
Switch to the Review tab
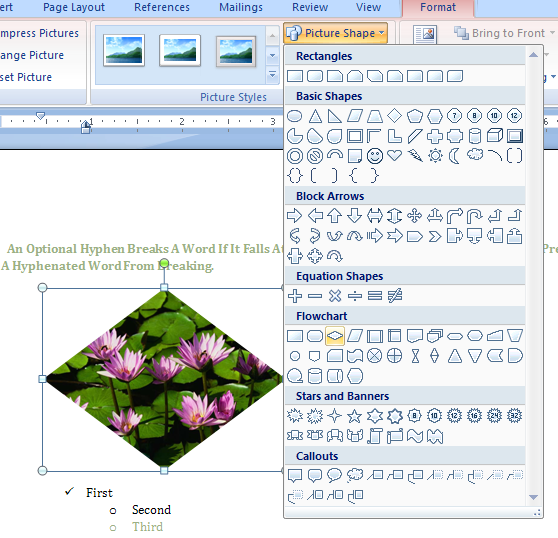point(310,7)
